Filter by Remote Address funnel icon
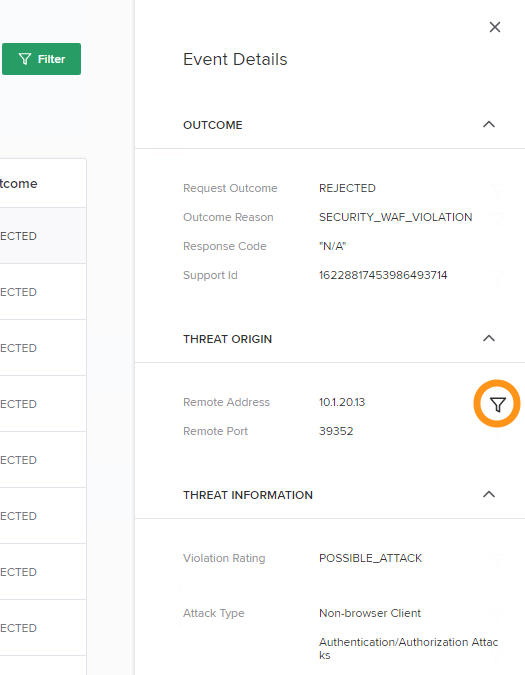The image size is (525, 675). tap(497, 404)
